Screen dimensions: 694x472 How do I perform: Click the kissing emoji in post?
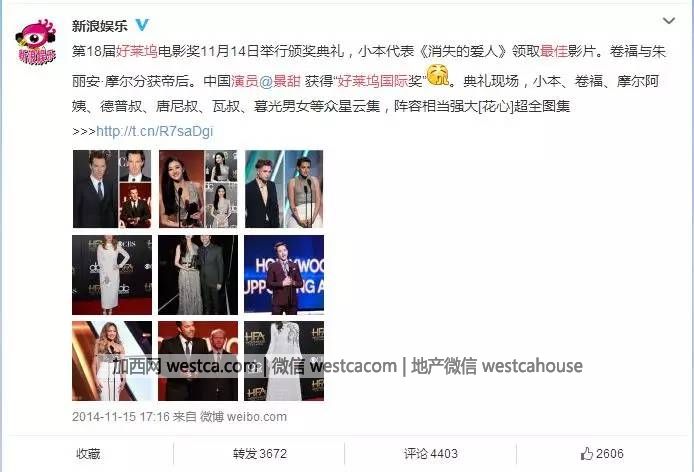(x=437, y=74)
